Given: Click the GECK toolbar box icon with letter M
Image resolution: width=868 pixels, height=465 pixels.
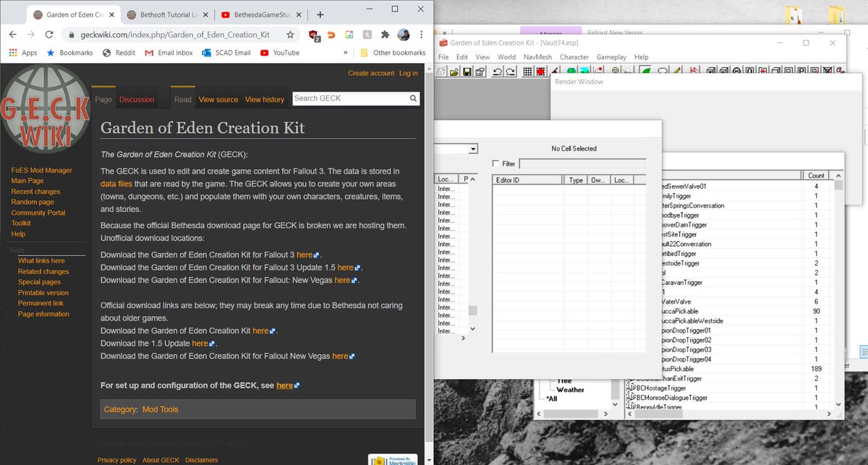Looking at the screenshot, I should pos(737,71).
